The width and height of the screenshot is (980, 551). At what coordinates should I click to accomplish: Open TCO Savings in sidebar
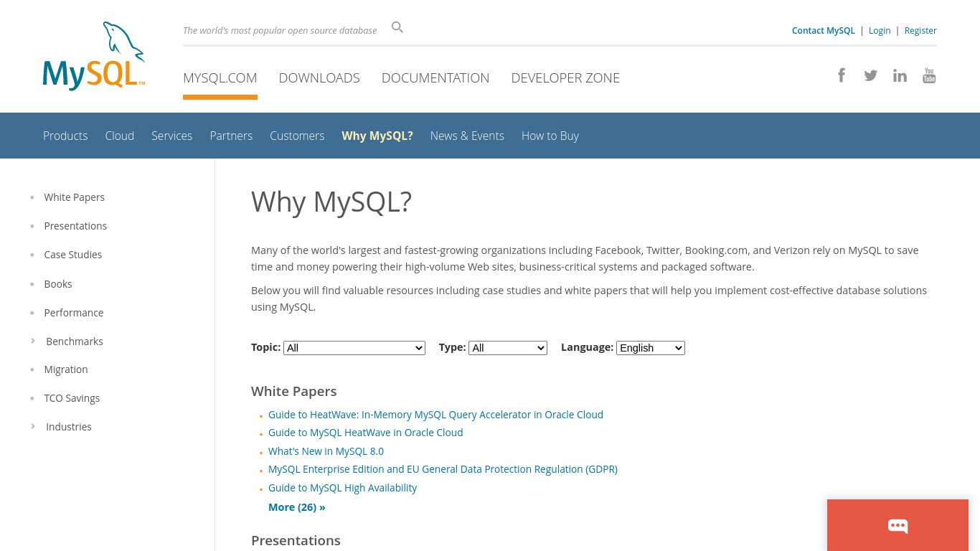pyautogui.click(x=72, y=398)
